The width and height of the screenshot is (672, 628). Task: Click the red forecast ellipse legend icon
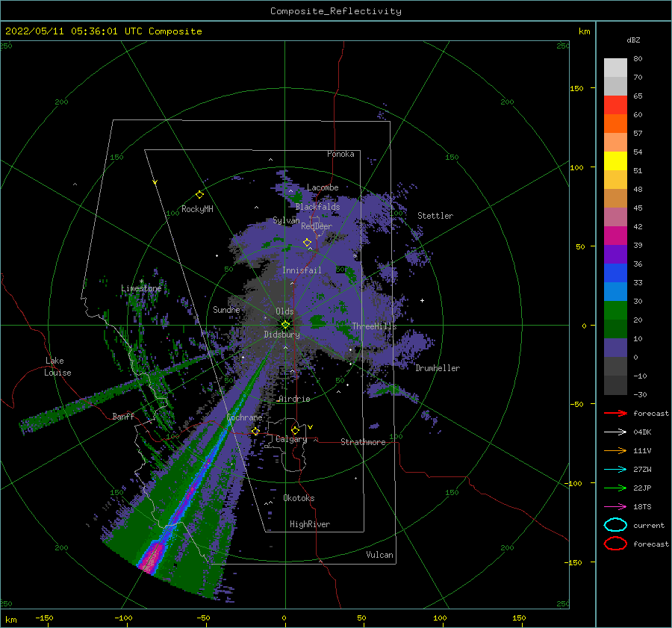coord(615,544)
